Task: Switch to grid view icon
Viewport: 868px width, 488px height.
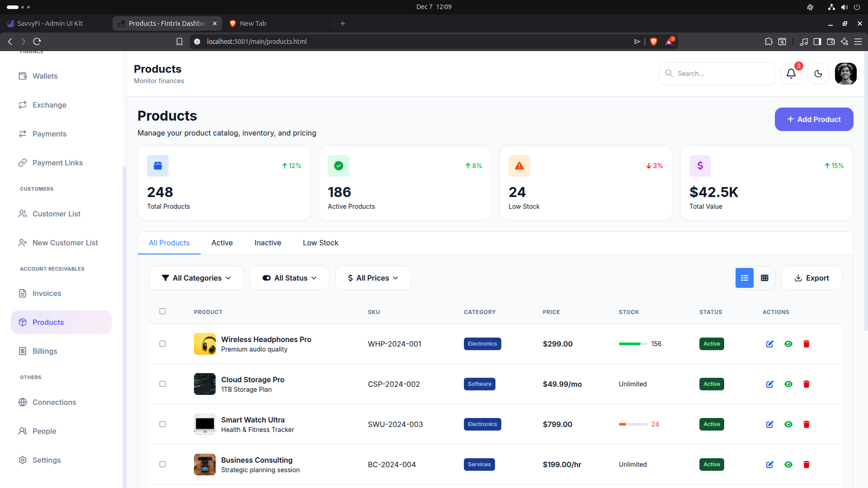Action: pos(764,278)
